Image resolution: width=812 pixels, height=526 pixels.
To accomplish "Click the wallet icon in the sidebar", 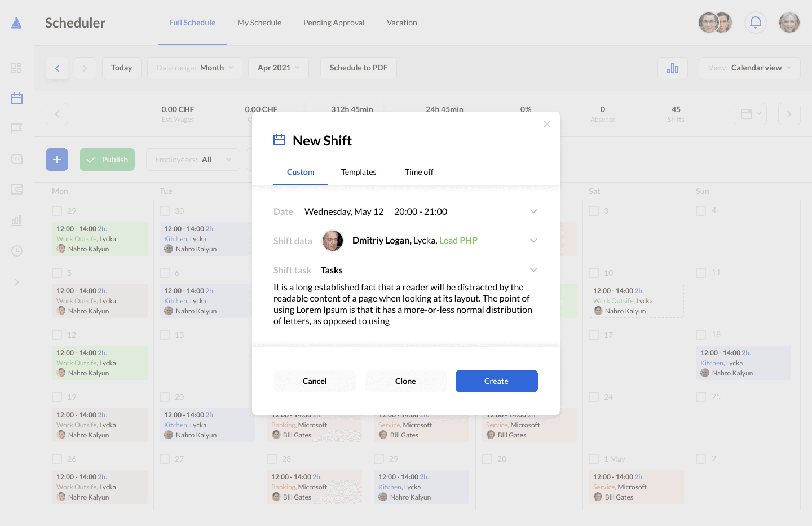I will [x=17, y=189].
